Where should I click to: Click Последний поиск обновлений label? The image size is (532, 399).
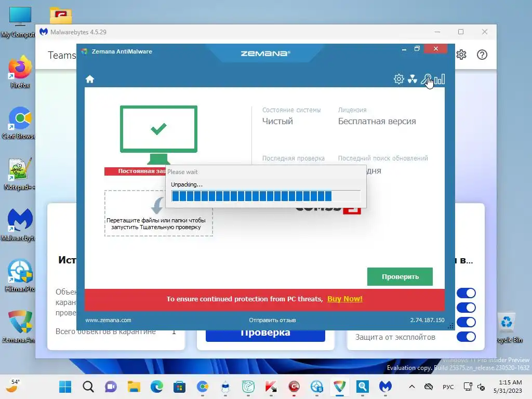pos(383,158)
